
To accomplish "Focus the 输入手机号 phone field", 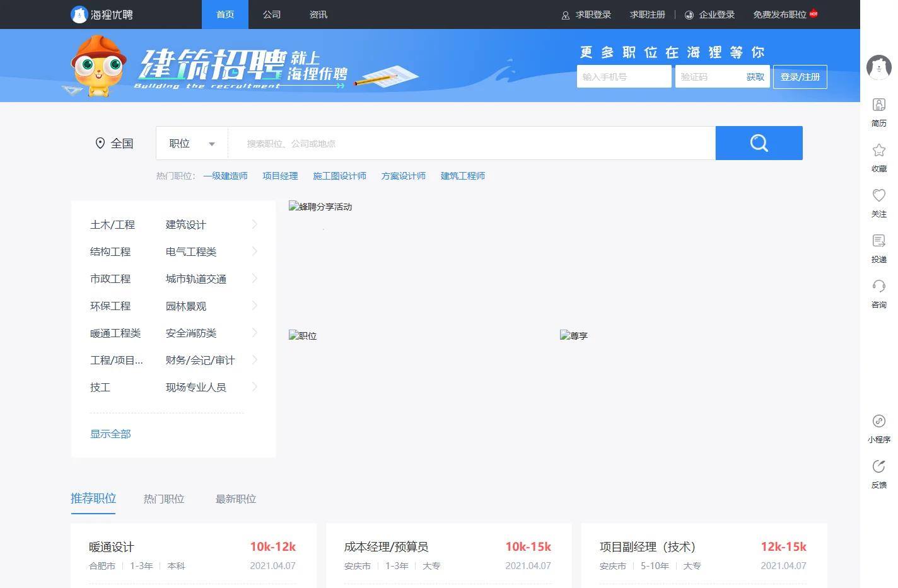I will click(624, 76).
